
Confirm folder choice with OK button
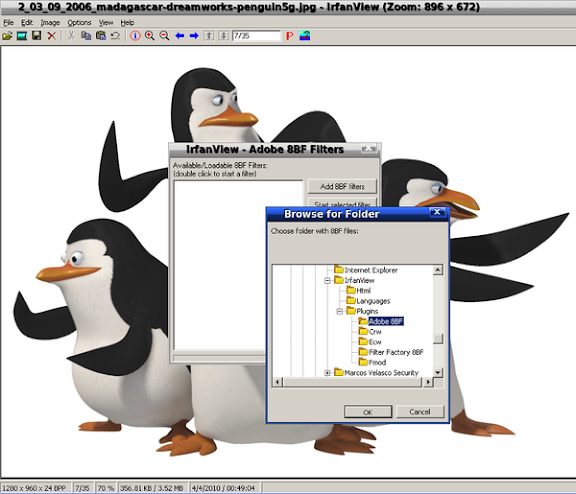coord(368,412)
